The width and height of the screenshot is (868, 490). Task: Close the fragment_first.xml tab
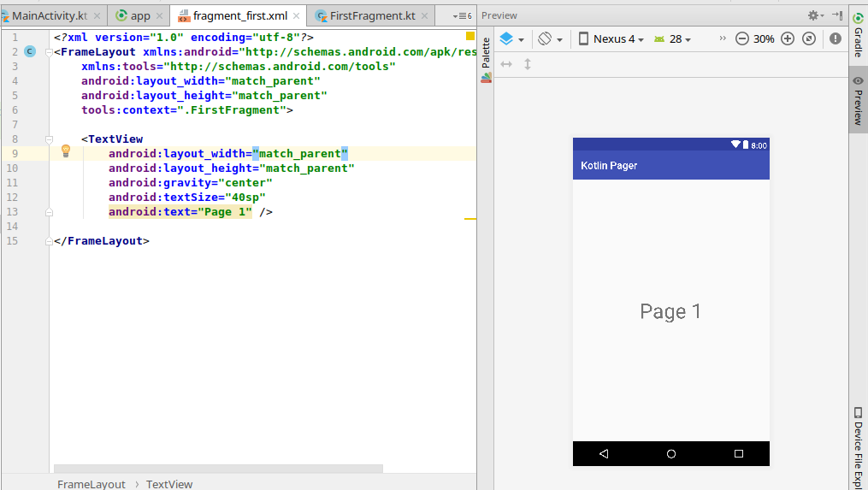(296, 16)
